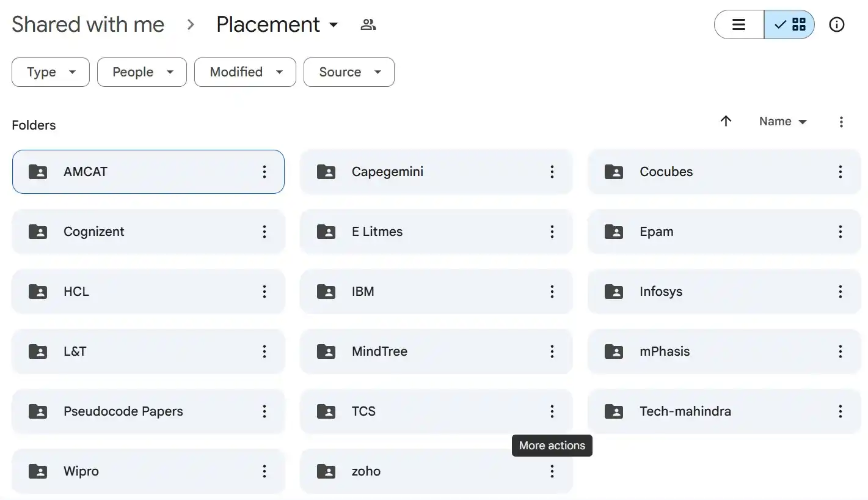Open More actions for Cocubes folder

[x=841, y=172]
